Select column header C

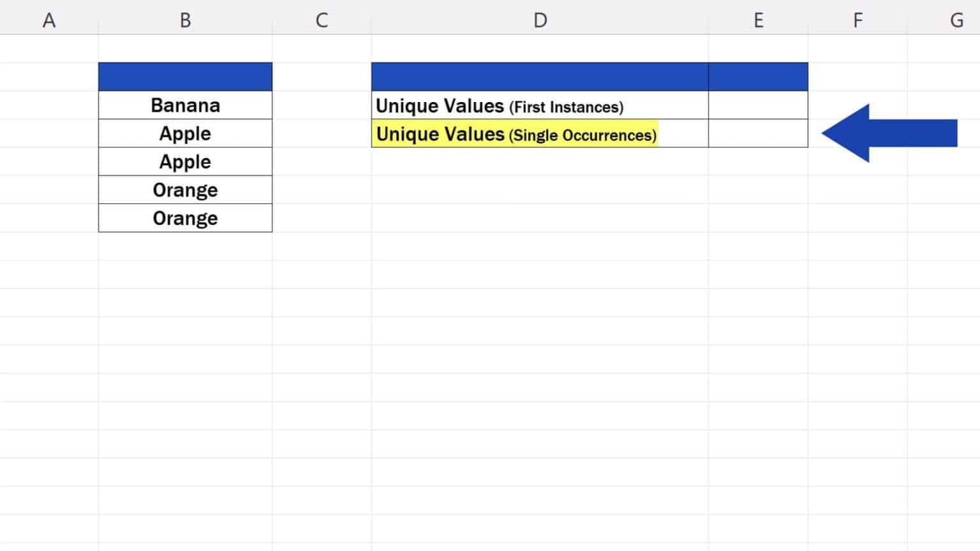point(322,19)
